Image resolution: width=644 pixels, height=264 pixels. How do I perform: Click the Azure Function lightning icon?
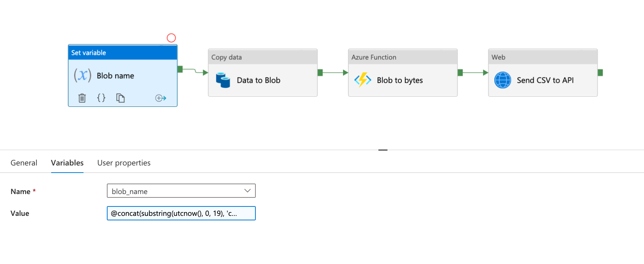(x=363, y=80)
